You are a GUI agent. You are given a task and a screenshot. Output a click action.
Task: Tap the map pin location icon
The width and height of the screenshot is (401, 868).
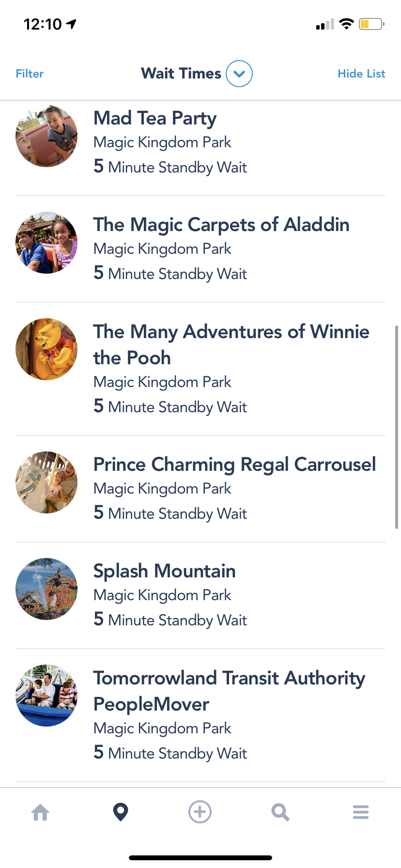121,812
